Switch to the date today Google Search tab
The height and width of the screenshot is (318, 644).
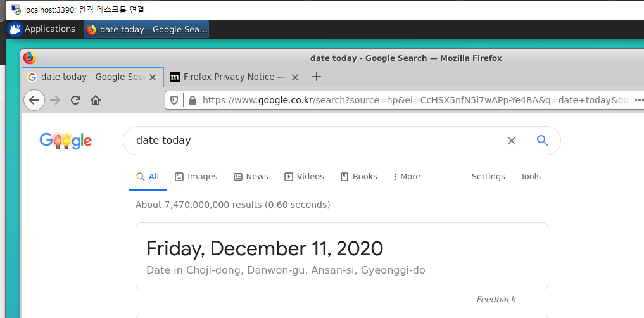pyautogui.click(x=92, y=77)
